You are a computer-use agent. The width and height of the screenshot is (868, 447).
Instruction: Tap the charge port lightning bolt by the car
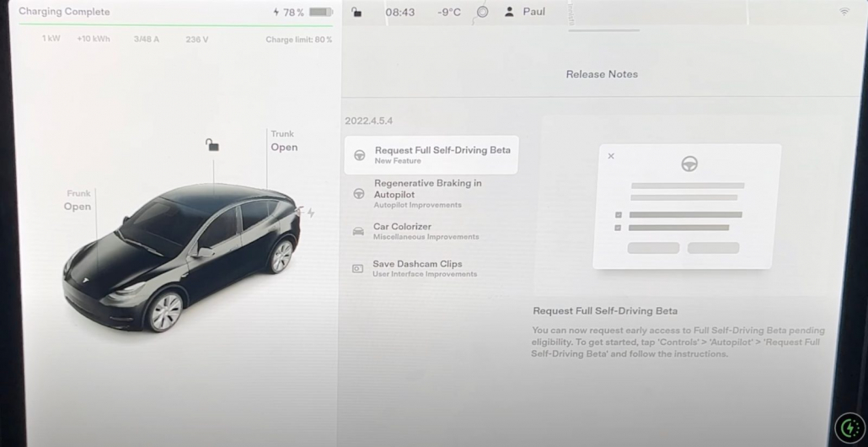(x=310, y=213)
